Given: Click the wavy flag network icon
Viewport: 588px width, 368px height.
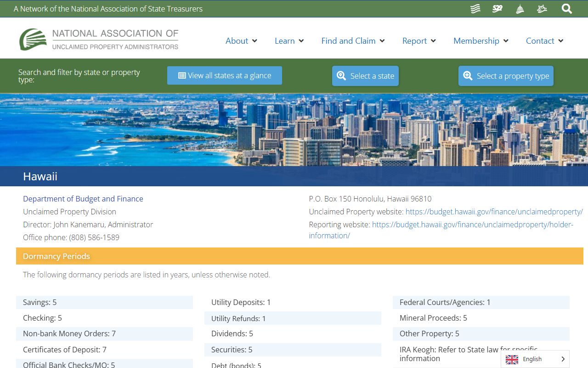Looking at the screenshot, I should [475, 9].
